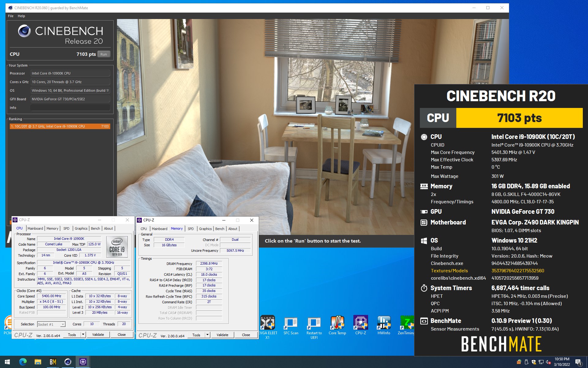Open Bench tab in left CPU-Z window
Viewport: 588px width, 368px height.
[96, 228]
